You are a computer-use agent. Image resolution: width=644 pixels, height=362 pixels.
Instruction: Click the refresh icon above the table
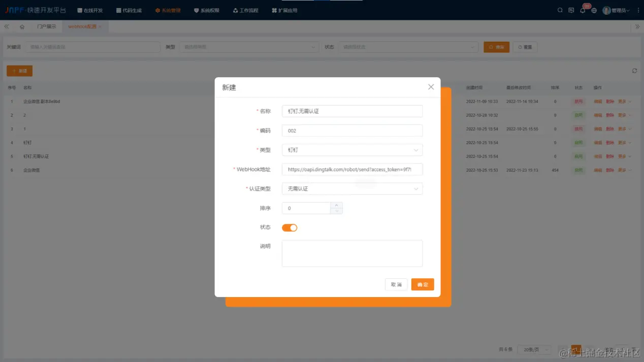tap(634, 71)
